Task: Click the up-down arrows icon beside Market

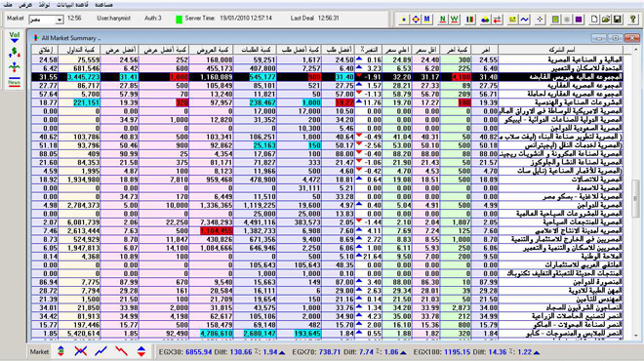Action: click(x=60, y=351)
